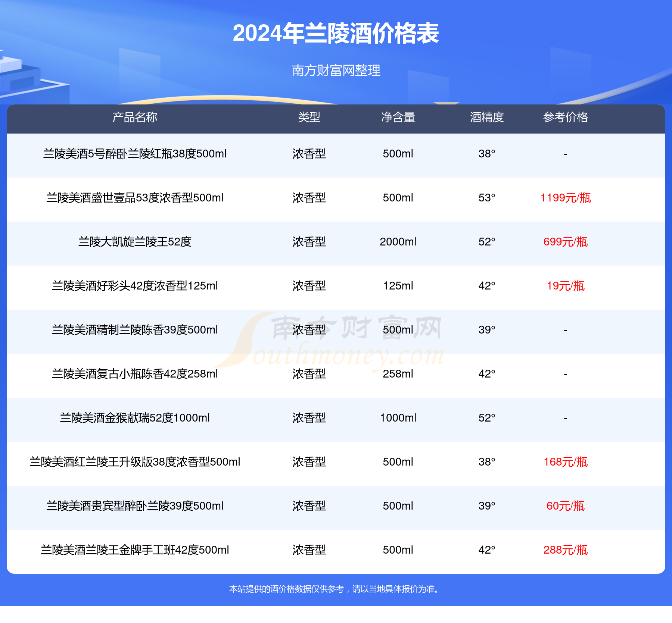This screenshot has width=672, height=623.
Task: Click 42° in the 复古小瓶陈香 row
Action: (x=487, y=374)
